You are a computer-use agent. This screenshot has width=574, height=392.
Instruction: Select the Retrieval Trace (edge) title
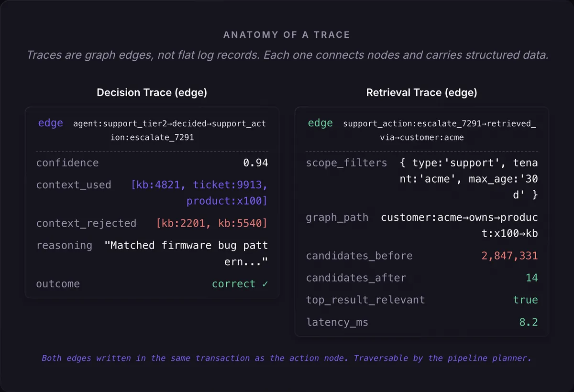click(421, 92)
